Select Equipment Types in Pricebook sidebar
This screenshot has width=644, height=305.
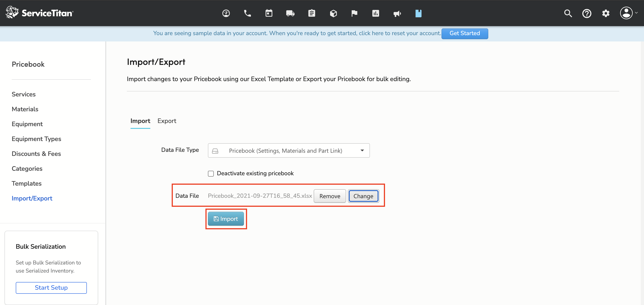point(36,139)
